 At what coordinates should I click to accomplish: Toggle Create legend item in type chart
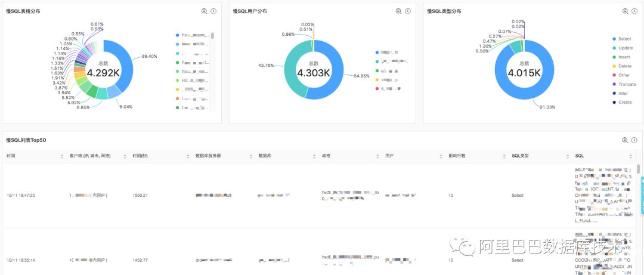click(622, 103)
